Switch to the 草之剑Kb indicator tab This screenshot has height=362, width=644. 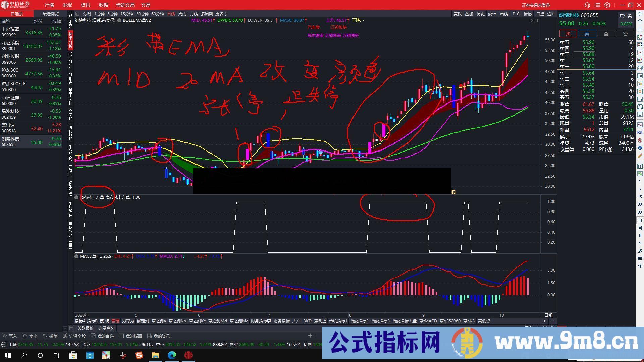coord(177,321)
